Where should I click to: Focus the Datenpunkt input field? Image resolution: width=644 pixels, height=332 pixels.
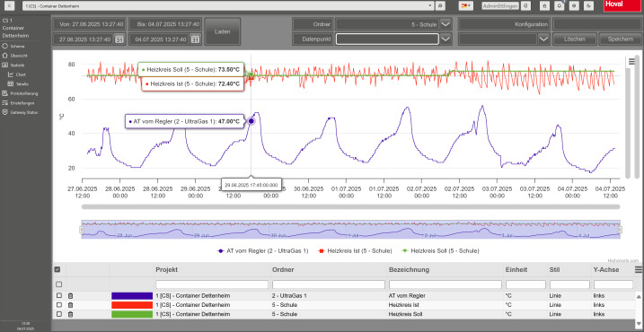pyautogui.click(x=387, y=39)
